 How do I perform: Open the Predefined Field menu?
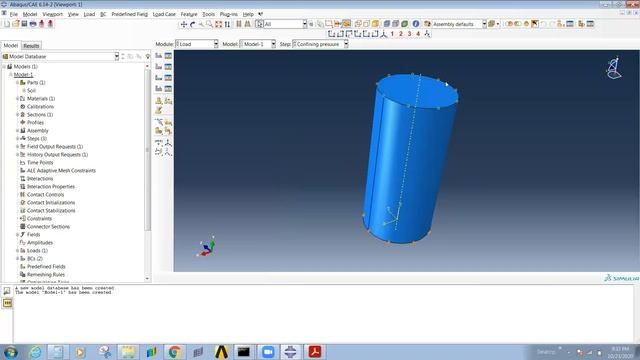(129, 14)
